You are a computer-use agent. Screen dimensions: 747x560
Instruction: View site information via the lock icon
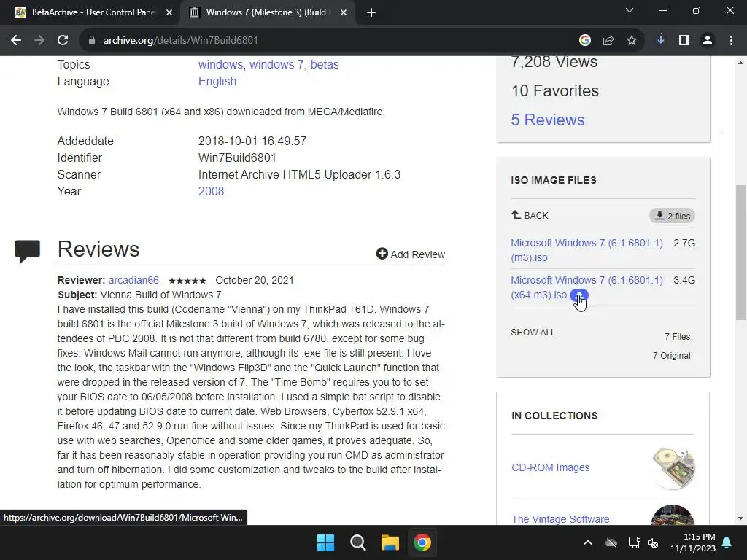[x=92, y=41]
